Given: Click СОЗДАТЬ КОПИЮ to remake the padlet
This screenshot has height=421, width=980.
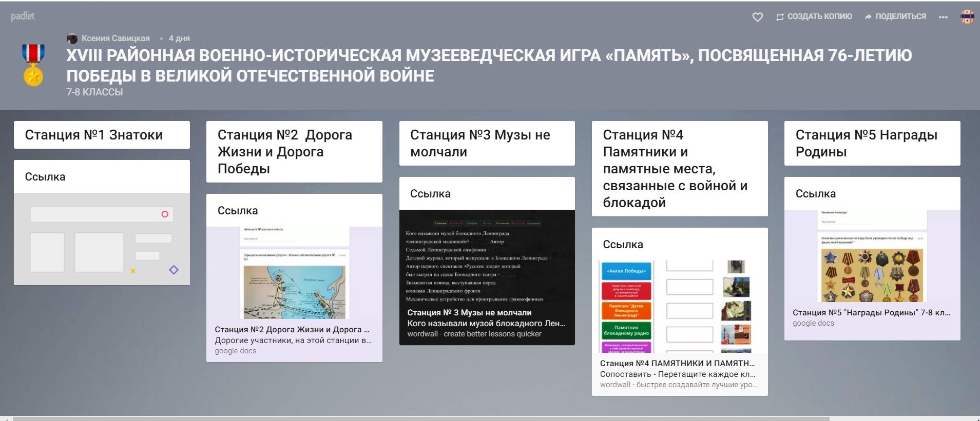Looking at the screenshot, I should point(814,16).
